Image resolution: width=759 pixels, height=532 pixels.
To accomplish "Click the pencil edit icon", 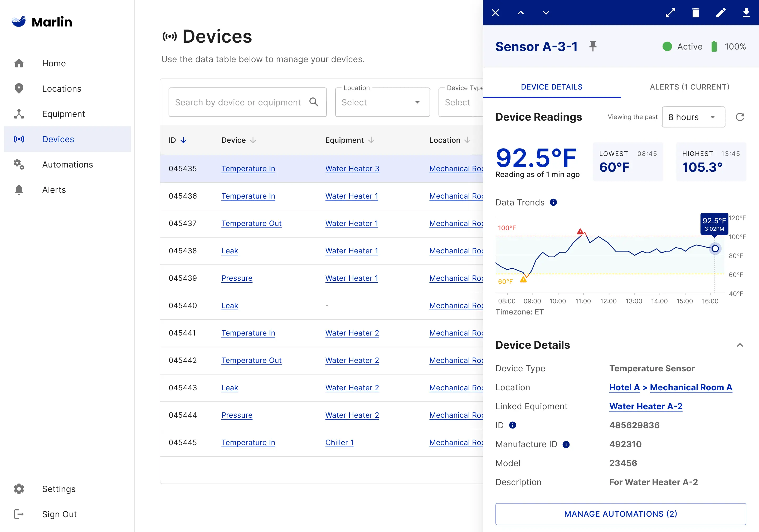I will click(x=721, y=13).
